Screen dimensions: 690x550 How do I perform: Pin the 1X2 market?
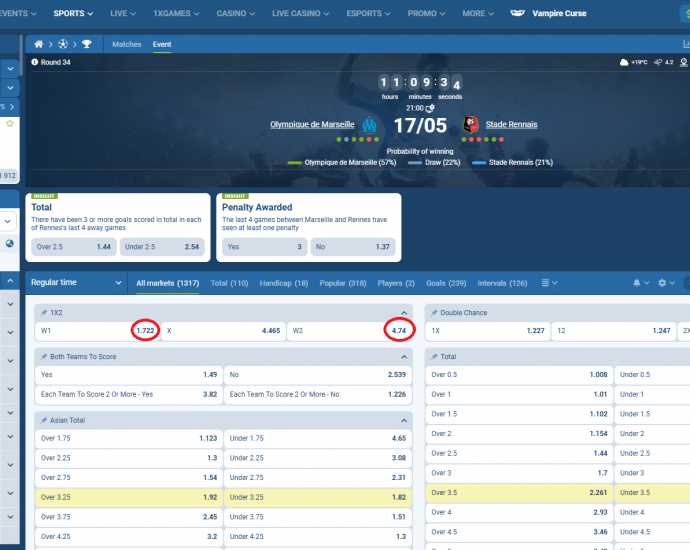pyautogui.click(x=44, y=313)
